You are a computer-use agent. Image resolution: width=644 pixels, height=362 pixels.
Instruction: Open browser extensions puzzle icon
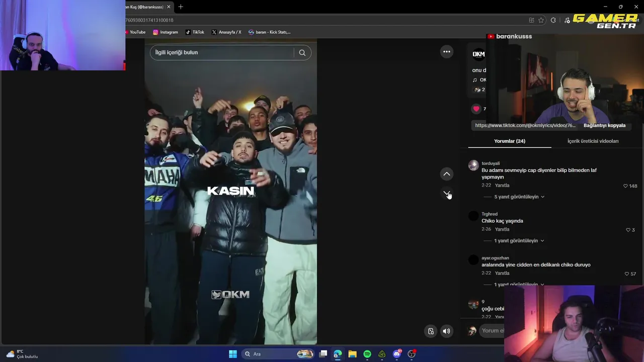tap(553, 20)
